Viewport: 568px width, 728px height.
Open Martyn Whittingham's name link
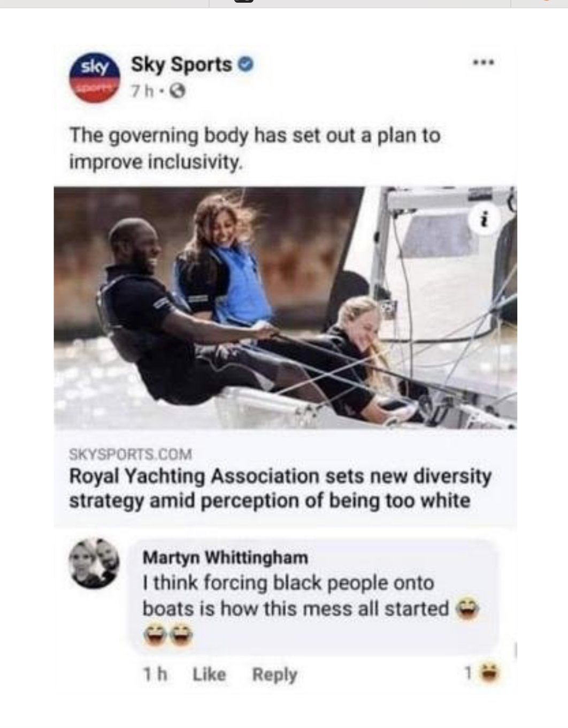(225, 557)
